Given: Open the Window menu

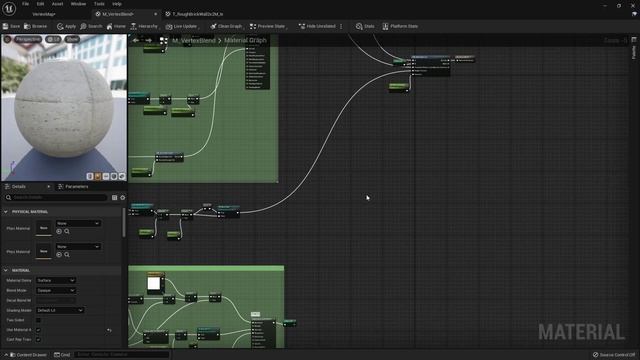Looking at the screenshot, I should pyautogui.click(x=78, y=4).
